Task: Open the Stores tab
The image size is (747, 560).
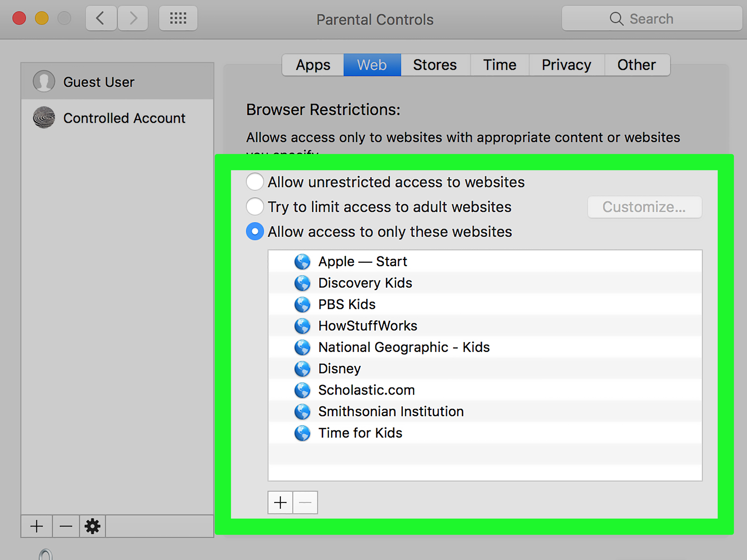Action: pyautogui.click(x=435, y=65)
